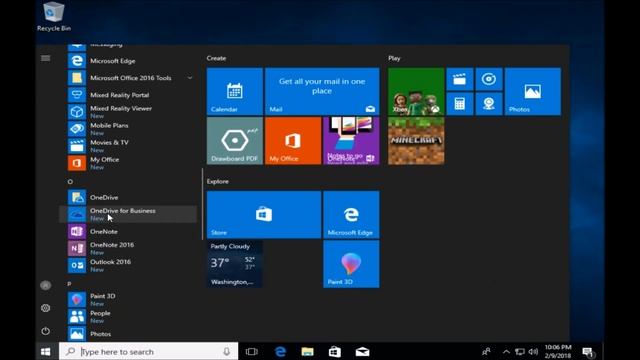Image resolution: width=640 pixels, height=360 pixels.
Task: Click the letter P section header
Action: coord(69,284)
